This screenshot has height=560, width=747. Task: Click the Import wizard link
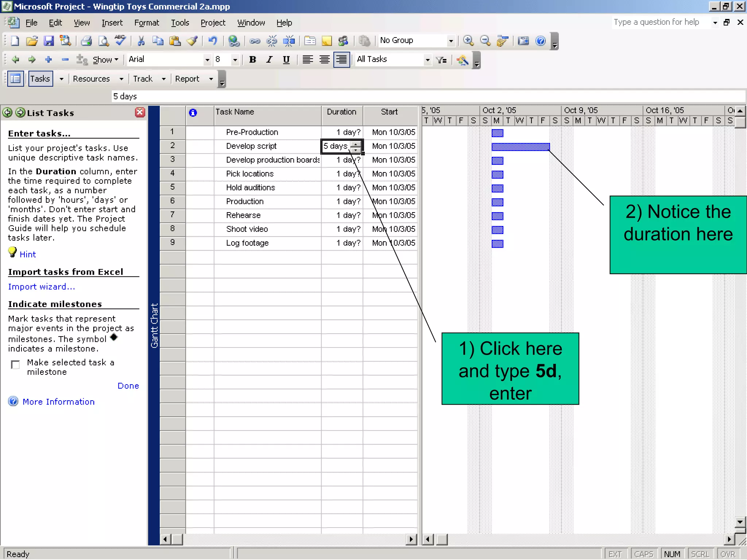[x=41, y=287]
